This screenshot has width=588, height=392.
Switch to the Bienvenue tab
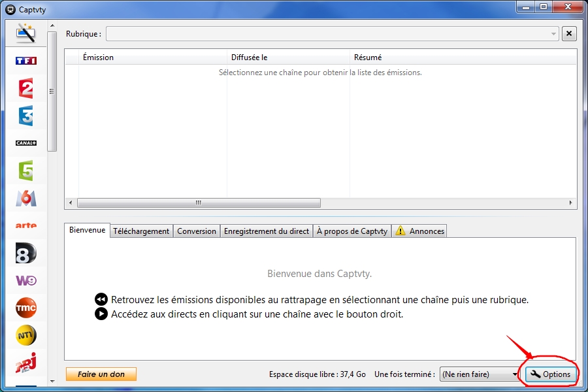(x=87, y=230)
